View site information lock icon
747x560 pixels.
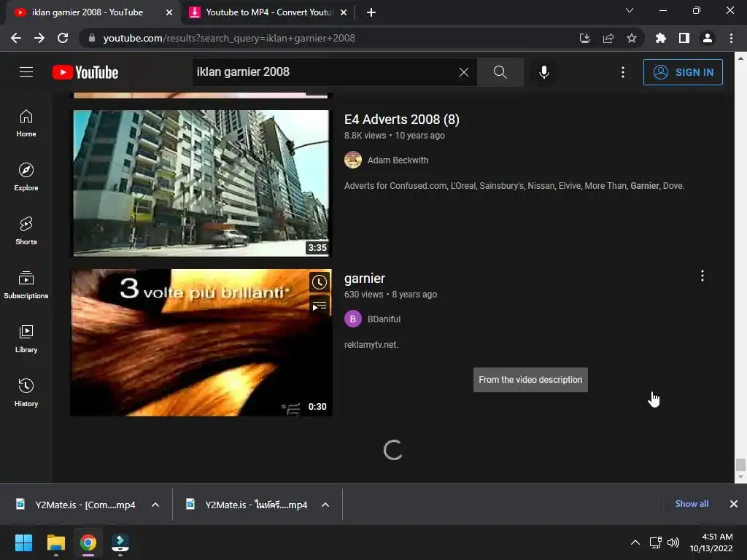coord(92,38)
